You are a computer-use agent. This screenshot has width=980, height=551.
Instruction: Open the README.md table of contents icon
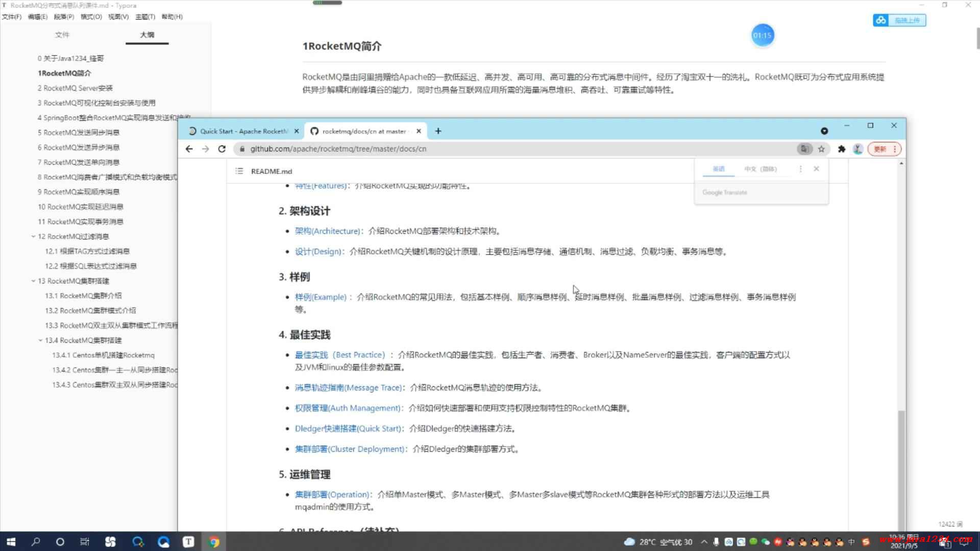coord(239,171)
